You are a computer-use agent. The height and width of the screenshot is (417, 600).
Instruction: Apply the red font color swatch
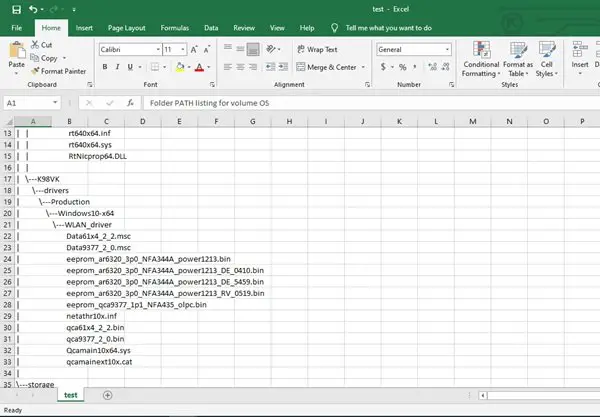point(199,67)
